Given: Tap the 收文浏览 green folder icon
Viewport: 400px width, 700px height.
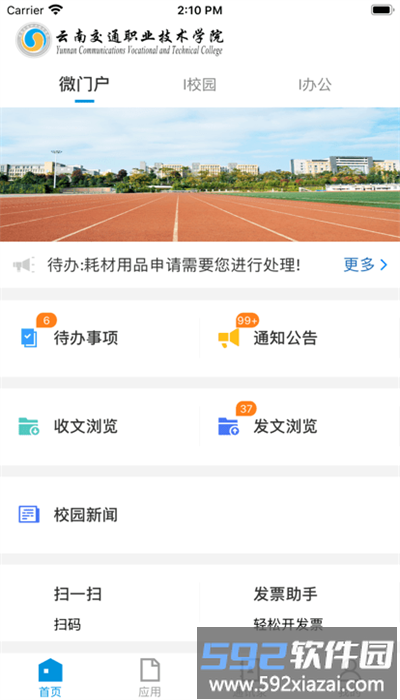Looking at the screenshot, I should [x=29, y=426].
